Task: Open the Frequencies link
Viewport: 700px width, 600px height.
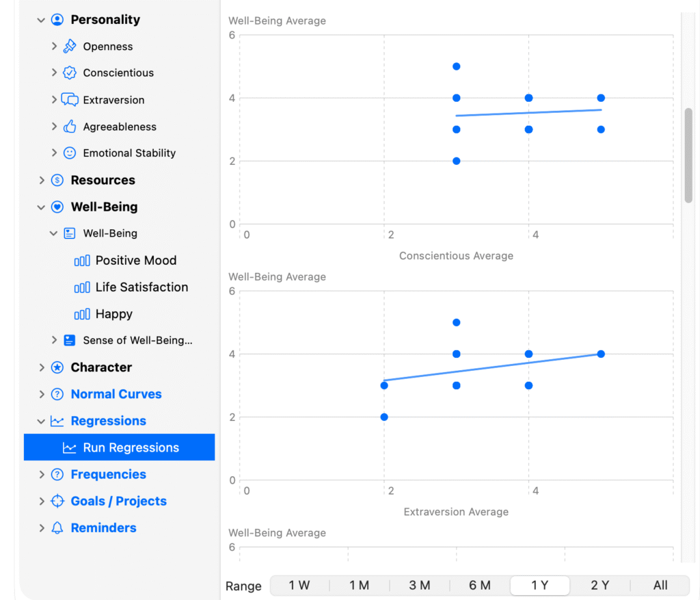Action: 108,475
